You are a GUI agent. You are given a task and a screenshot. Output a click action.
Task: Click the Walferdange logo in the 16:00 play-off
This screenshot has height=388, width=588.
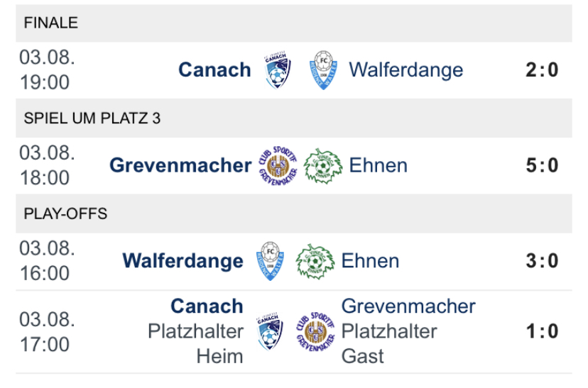pyautogui.click(x=269, y=261)
